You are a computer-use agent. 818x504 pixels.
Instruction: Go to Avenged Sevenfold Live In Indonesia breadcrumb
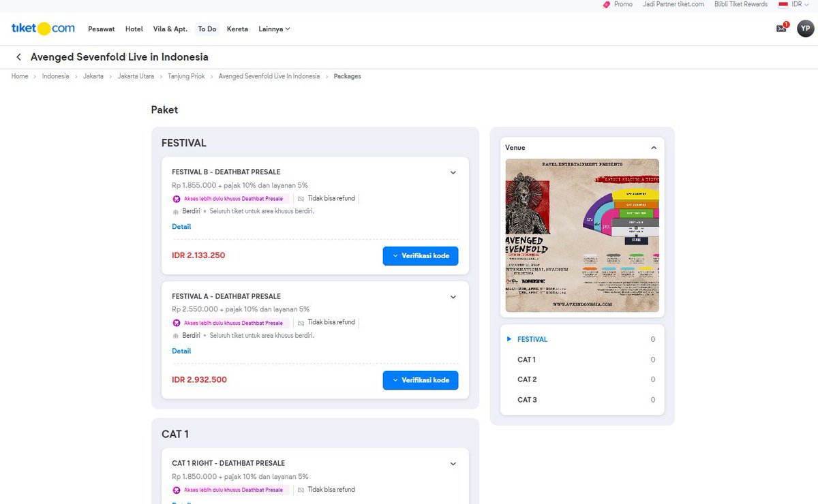coord(269,76)
